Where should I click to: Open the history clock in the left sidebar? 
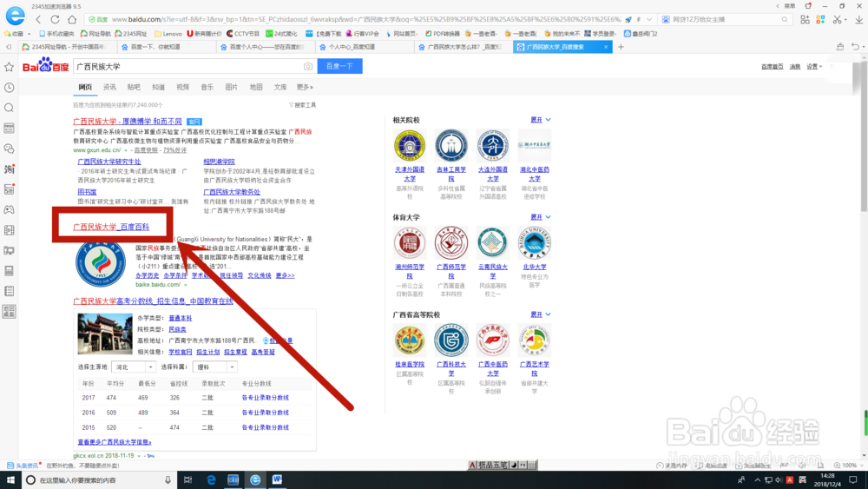[x=9, y=88]
